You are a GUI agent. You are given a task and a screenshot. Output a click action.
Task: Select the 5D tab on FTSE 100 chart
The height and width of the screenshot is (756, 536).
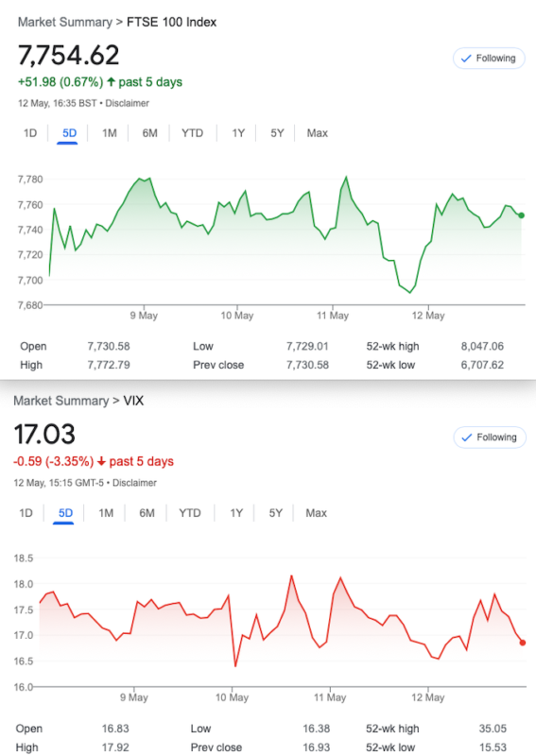(x=69, y=133)
